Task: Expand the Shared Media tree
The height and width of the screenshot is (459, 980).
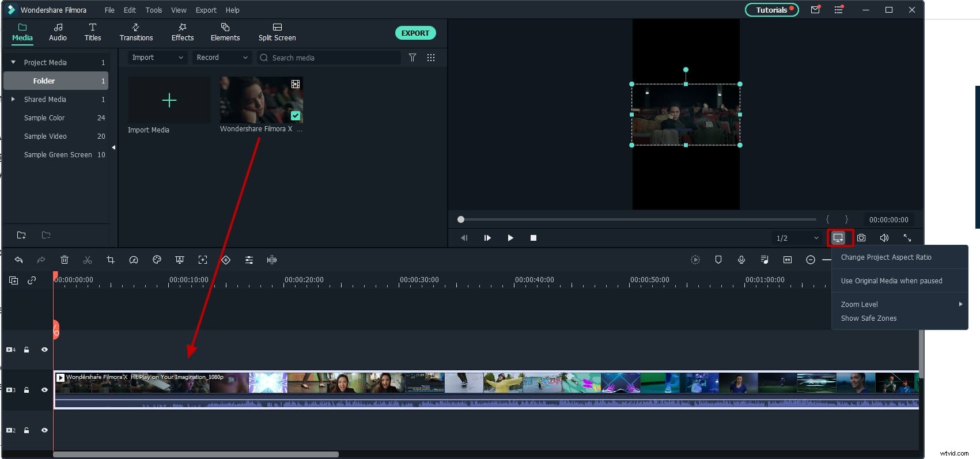Action: (x=13, y=99)
